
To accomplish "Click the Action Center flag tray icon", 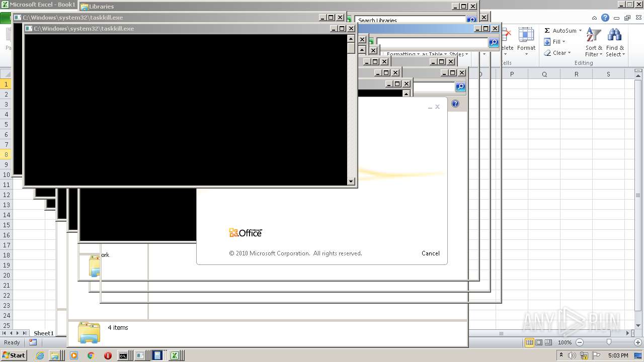I will click(596, 355).
